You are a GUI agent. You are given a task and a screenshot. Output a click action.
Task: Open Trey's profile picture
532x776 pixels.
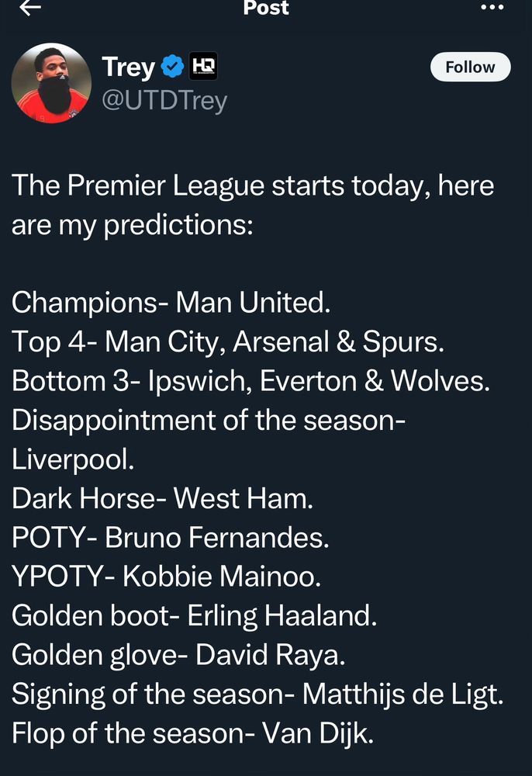(47, 82)
